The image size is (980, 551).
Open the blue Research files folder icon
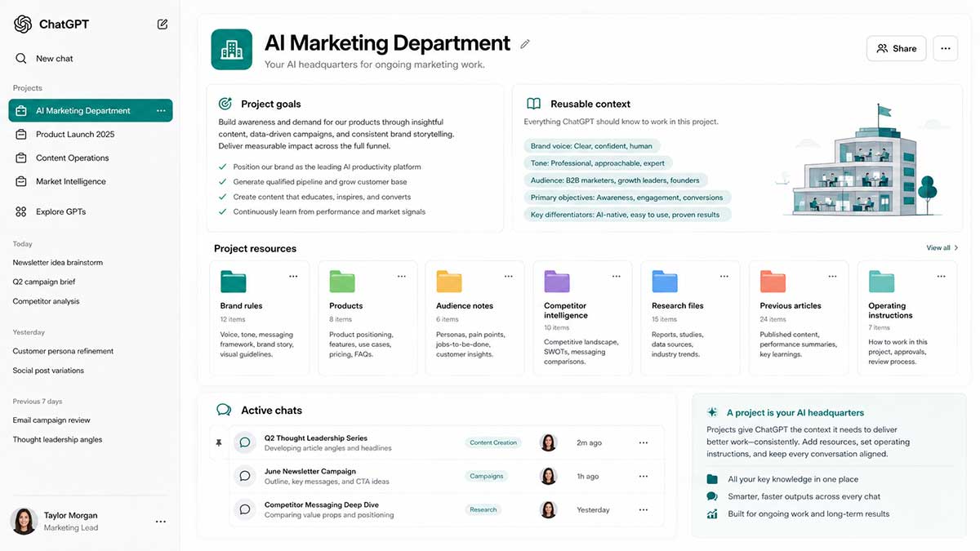tap(665, 282)
